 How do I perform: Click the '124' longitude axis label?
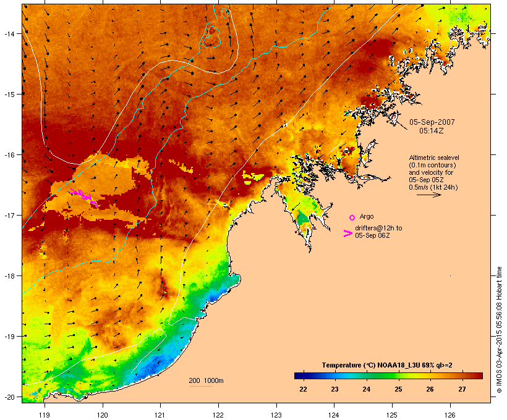[334, 415]
